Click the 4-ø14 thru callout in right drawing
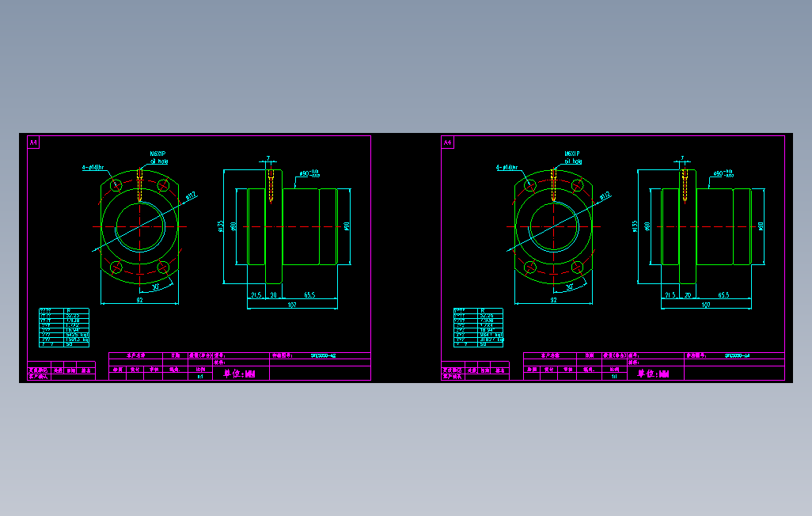 tap(507, 167)
